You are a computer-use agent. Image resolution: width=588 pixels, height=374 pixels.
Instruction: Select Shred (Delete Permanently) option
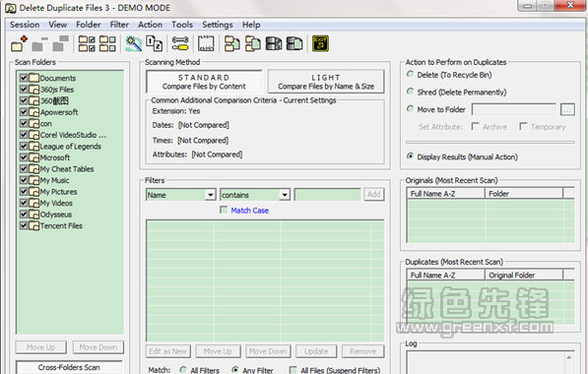(411, 92)
